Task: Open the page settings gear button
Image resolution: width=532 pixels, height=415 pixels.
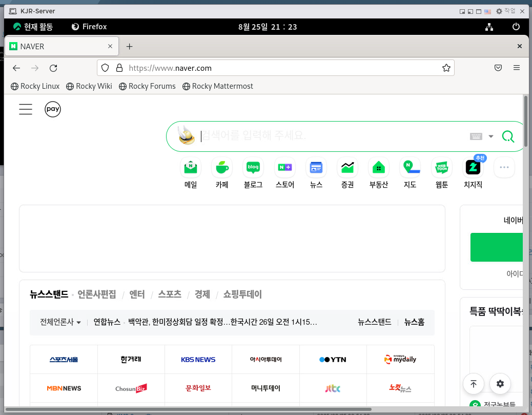Action: tap(500, 384)
